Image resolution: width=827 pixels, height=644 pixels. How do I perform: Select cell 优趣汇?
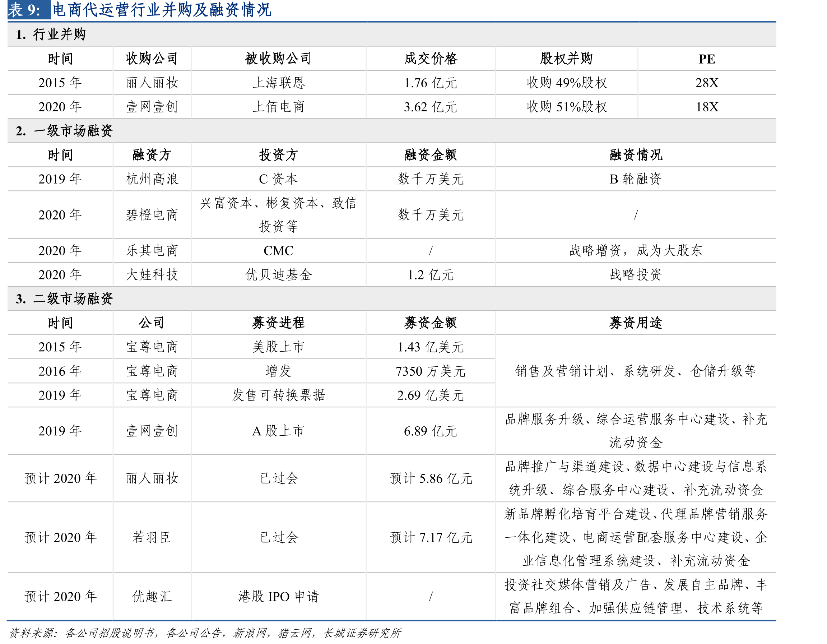152,596
